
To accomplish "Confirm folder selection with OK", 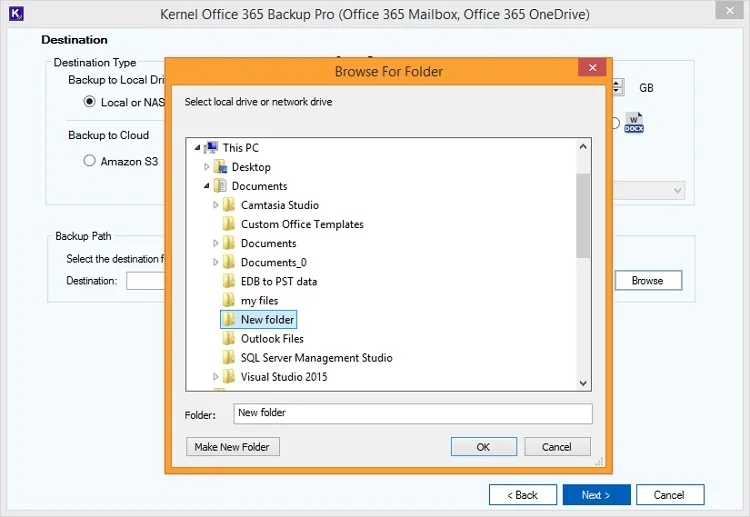I will click(484, 447).
